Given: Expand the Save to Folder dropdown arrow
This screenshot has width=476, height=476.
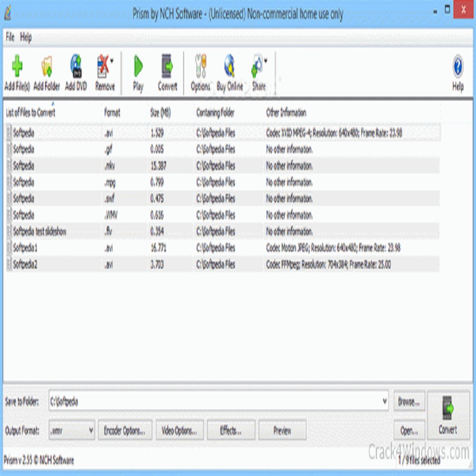Looking at the screenshot, I should point(384,401).
